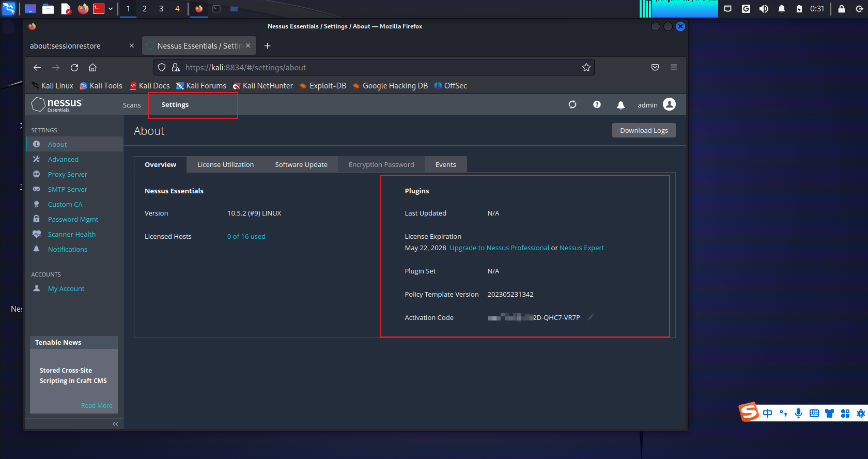Click the SMTP Server envelope icon
The width and height of the screenshot is (868, 459).
[x=37, y=189]
